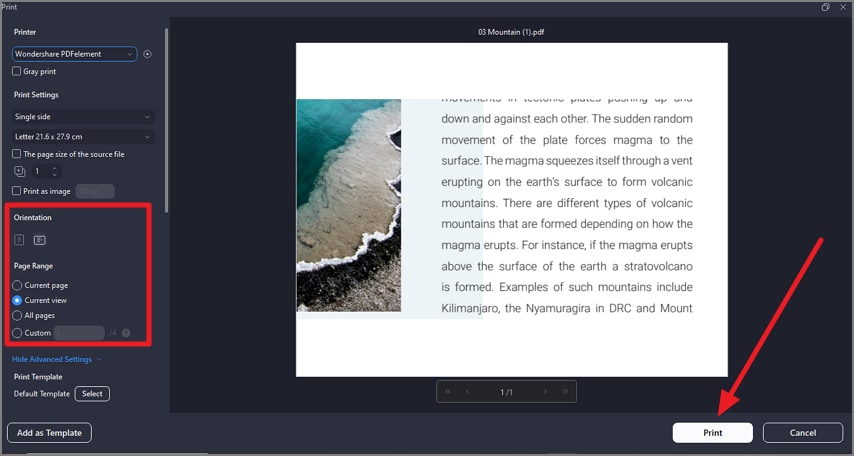The width and height of the screenshot is (854, 456).
Task: Go to next preview page
Action: 545,392
